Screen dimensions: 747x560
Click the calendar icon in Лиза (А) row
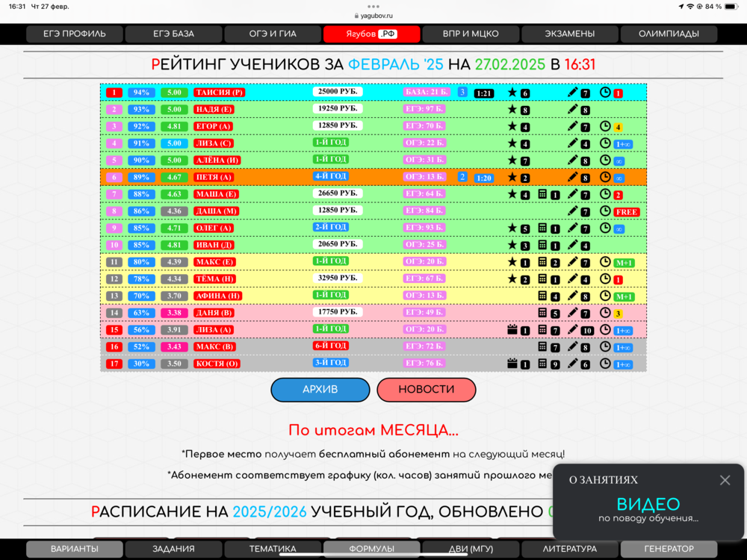click(x=512, y=330)
